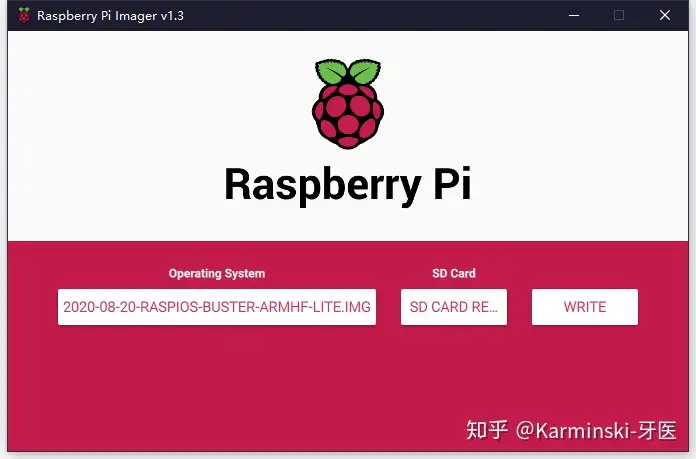Click the "SD Card" label
This screenshot has width=696, height=459.
pyautogui.click(x=454, y=273)
